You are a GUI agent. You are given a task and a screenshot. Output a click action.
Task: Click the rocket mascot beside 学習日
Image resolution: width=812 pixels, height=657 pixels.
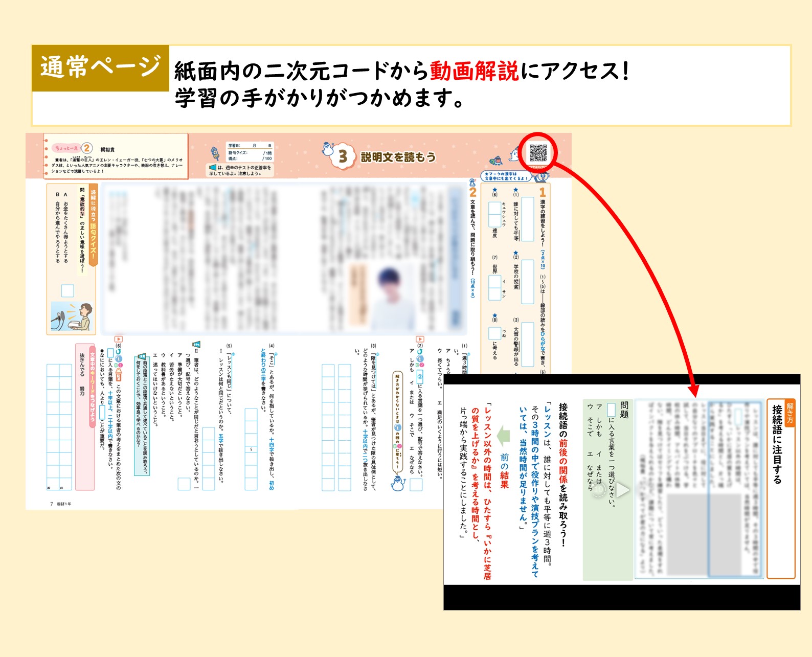[x=216, y=153]
